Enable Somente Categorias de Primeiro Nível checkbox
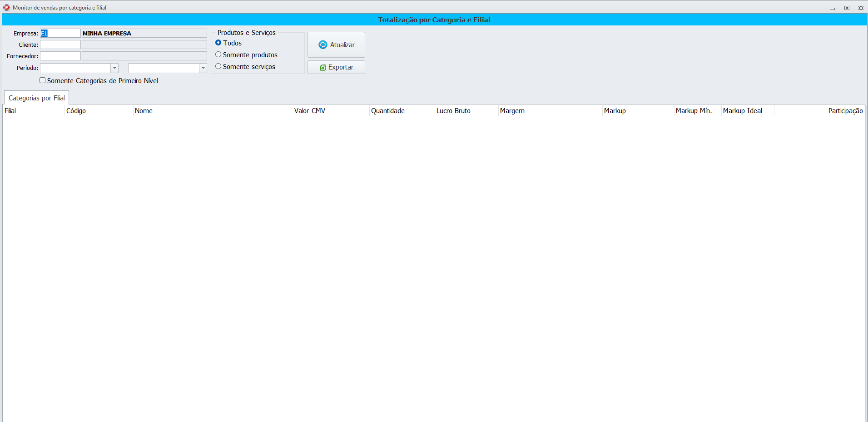 [43, 80]
